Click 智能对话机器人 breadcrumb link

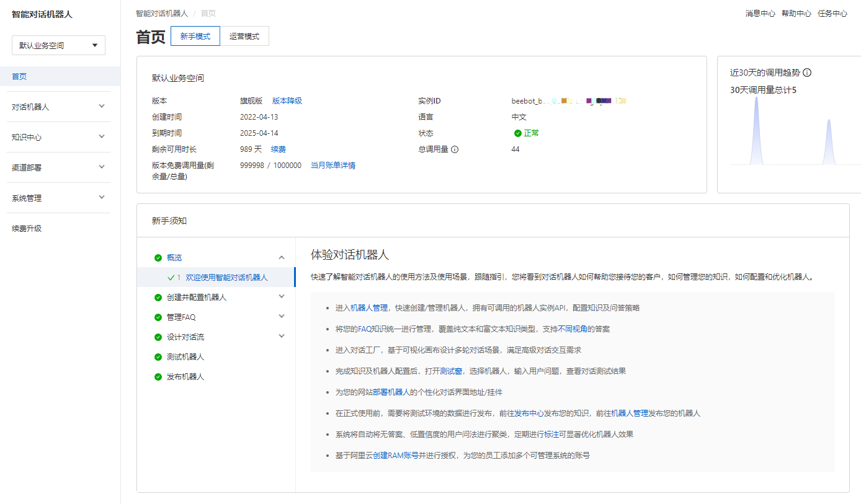pyautogui.click(x=162, y=13)
